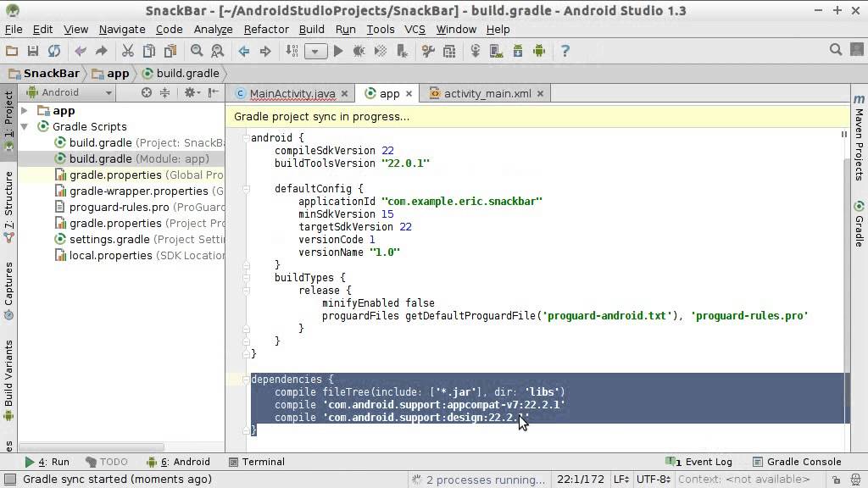Click Sync Project with Gradle Files icon
Screen dimensions: 868x488
pos(475,51)
